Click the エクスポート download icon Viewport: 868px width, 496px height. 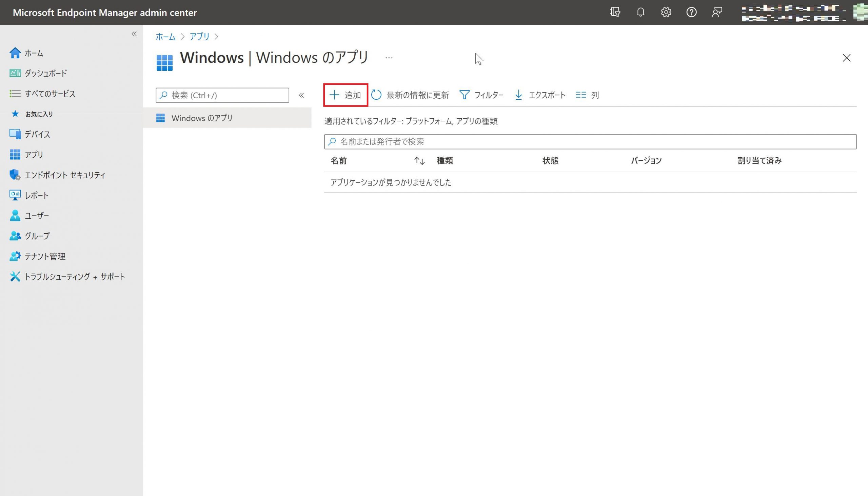(518, 95)
